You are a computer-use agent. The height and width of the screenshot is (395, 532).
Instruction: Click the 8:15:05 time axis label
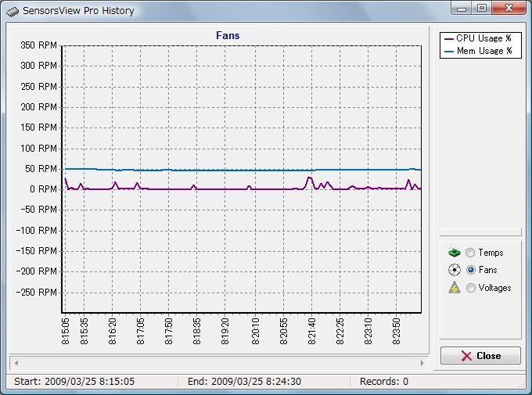[66, 331]
